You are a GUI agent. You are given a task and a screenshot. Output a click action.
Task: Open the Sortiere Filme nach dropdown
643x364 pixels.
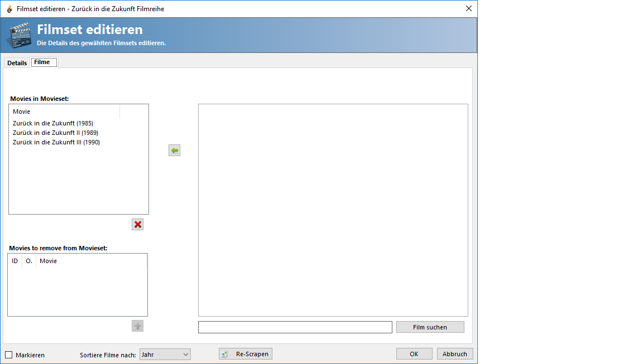click(x=165, y=354)
